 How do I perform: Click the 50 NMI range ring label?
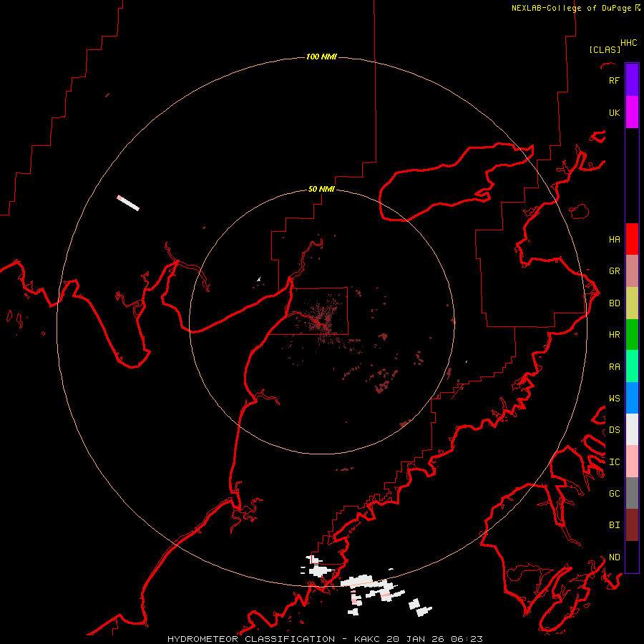(321, 189)
